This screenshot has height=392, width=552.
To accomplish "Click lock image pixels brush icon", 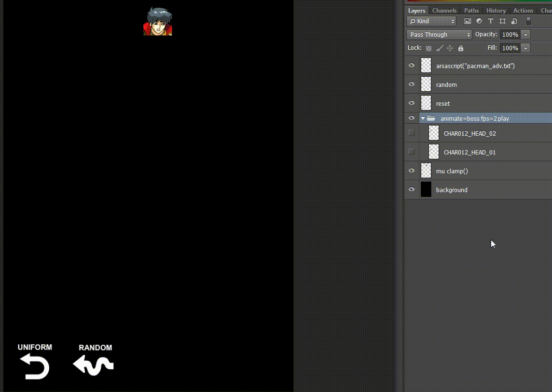I will [440, 48].
